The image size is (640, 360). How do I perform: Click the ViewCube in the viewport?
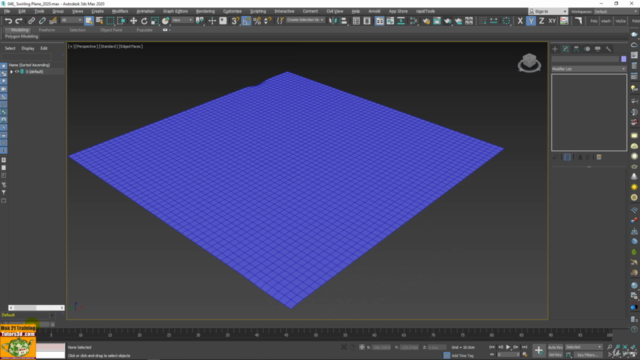point(529,62)
